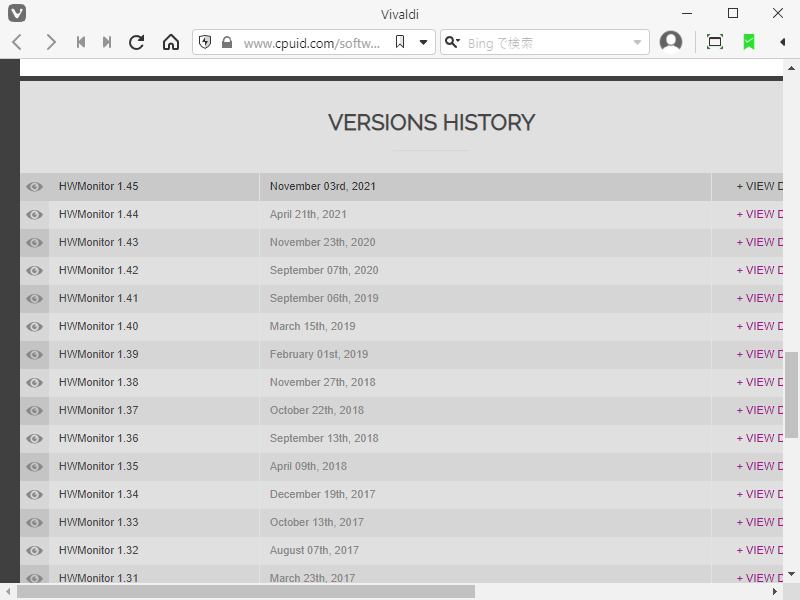Go to the home page
Viewport: 800px width, 600px height.
171,42
